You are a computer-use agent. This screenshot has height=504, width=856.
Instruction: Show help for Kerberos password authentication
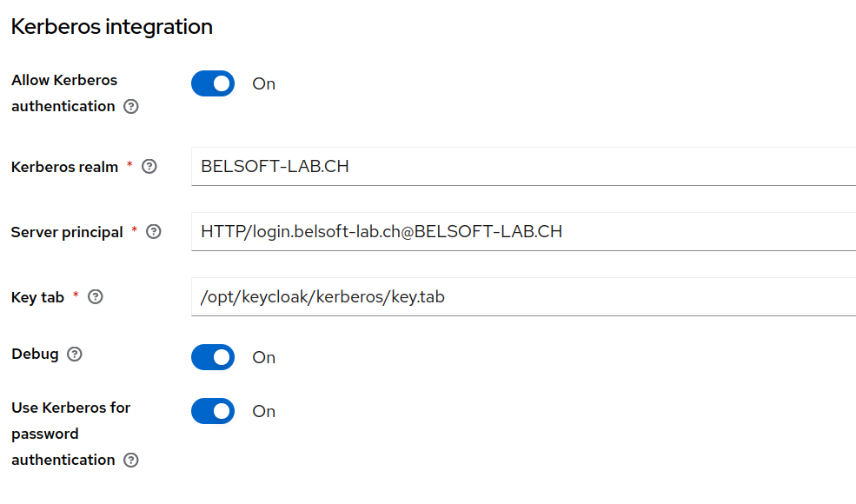pos(131,461)
